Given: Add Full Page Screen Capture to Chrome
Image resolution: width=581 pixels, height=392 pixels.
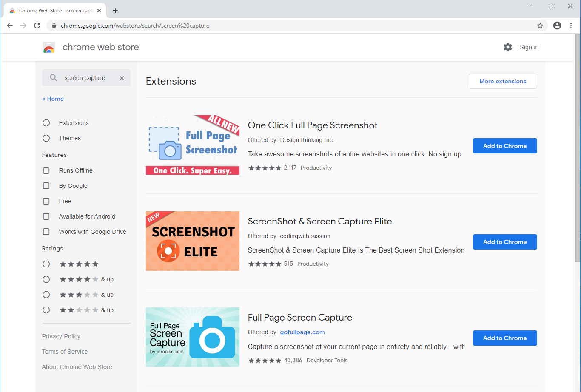Looking at the screenshot, I should (x=505, y=338).
